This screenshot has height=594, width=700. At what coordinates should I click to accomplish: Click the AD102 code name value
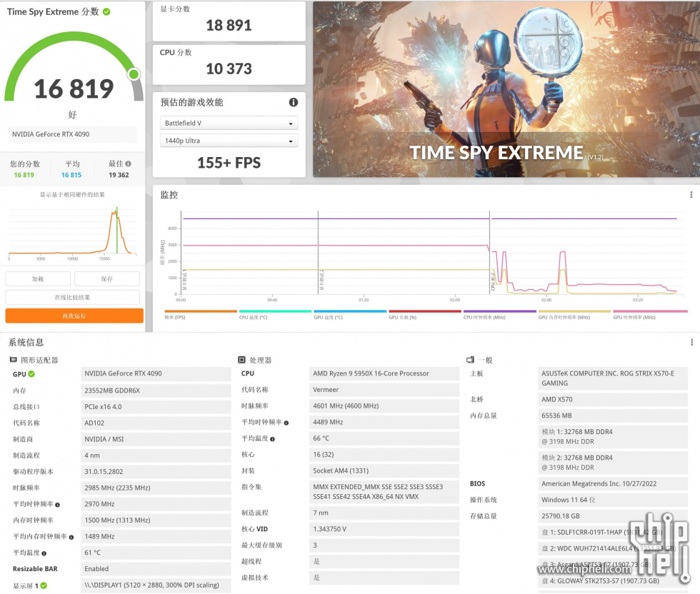click(x=156, y=423)
